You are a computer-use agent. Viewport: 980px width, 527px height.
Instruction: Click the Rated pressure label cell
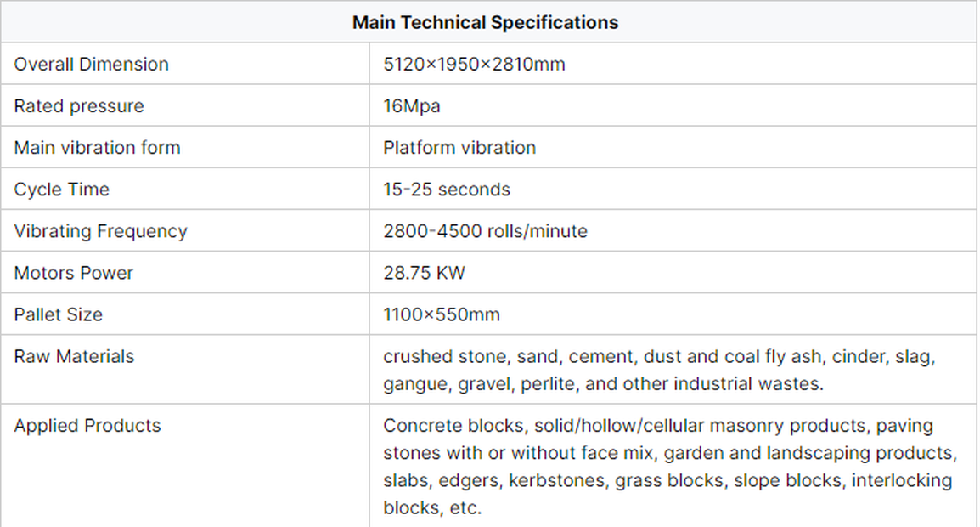[79, 106]
